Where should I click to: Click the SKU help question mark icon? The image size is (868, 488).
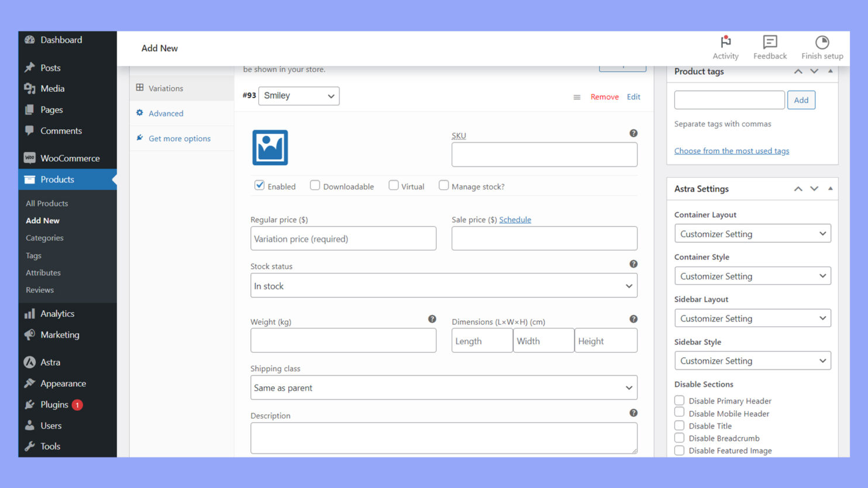coord(633,133)
